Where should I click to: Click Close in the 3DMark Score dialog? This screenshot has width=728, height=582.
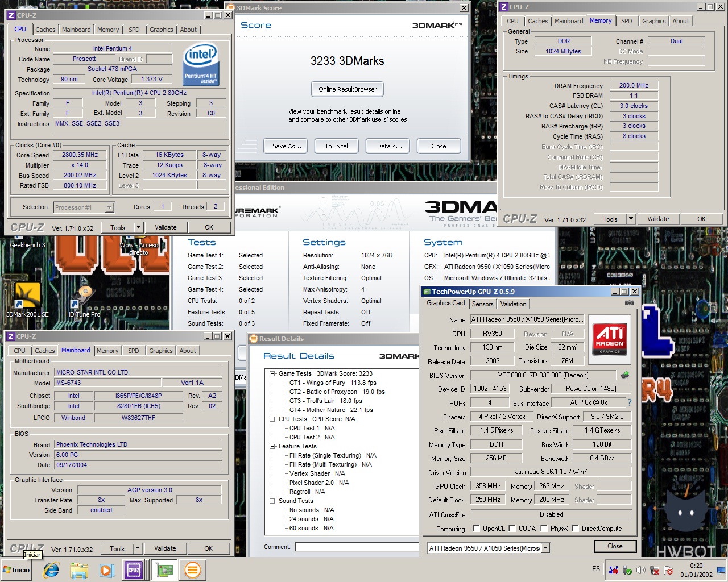[x=439, y=146]
